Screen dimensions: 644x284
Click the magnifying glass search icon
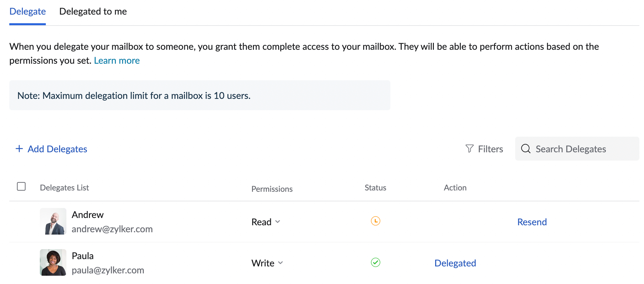(x=525, y=149)
